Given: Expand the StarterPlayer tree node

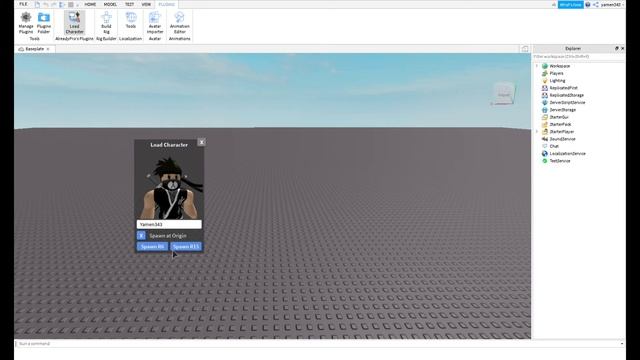Looking at the screenshot, I should 537,132.
